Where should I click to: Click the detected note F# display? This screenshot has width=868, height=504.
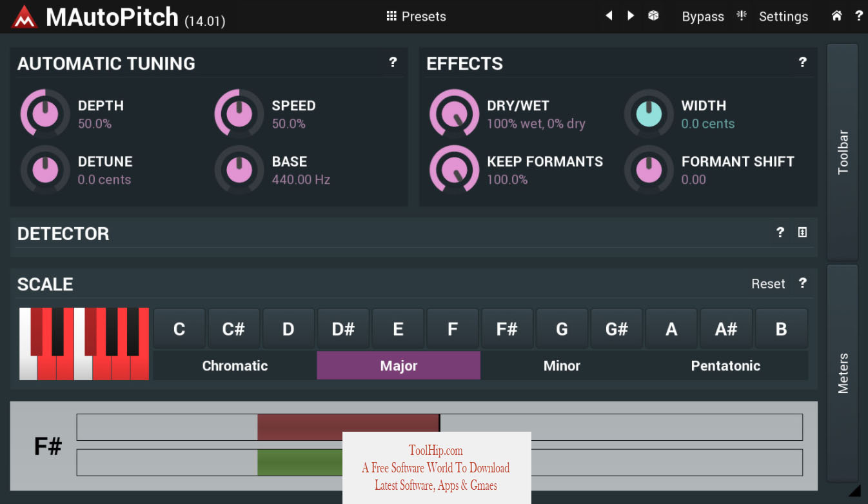click(x=47, y=446)
